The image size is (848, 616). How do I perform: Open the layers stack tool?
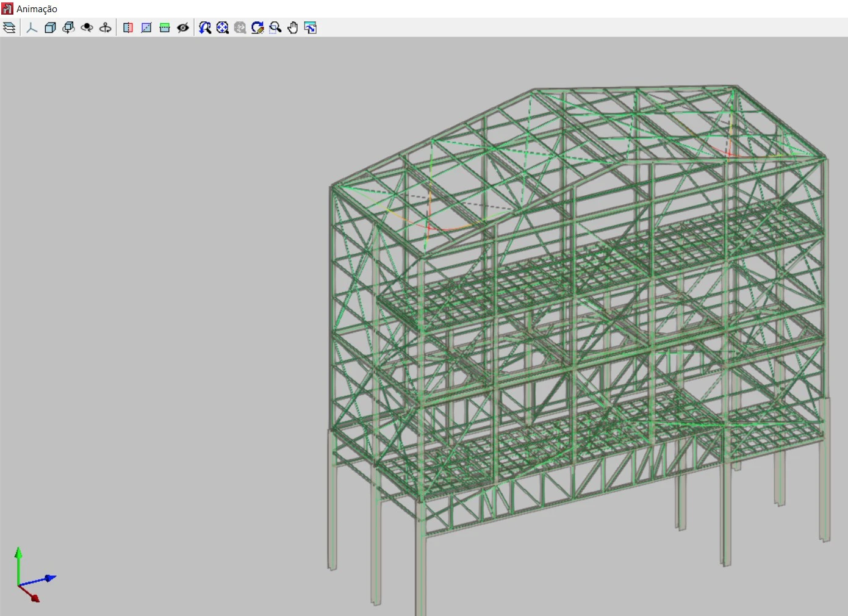tap(9, 27)
